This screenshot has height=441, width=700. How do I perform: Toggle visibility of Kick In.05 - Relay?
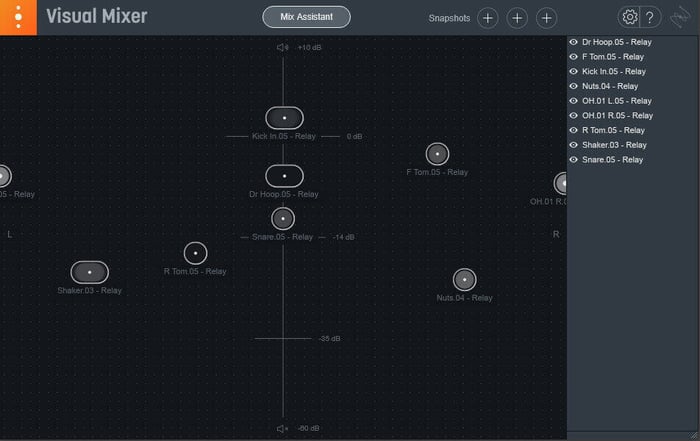pos(574,71)
